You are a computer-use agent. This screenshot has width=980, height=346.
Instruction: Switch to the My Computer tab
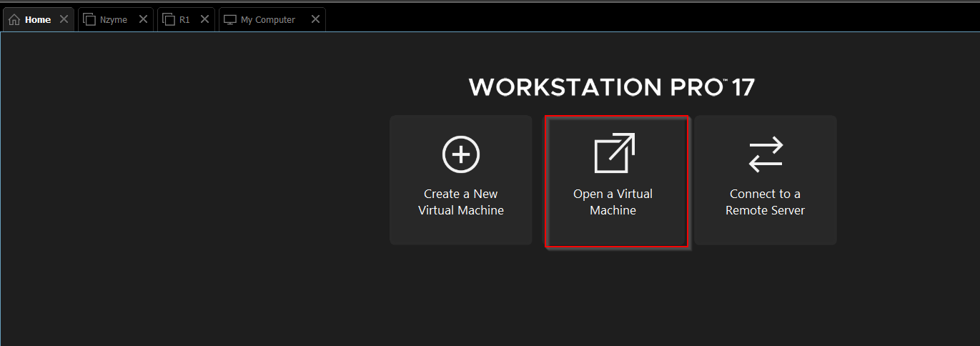[272, 19]
